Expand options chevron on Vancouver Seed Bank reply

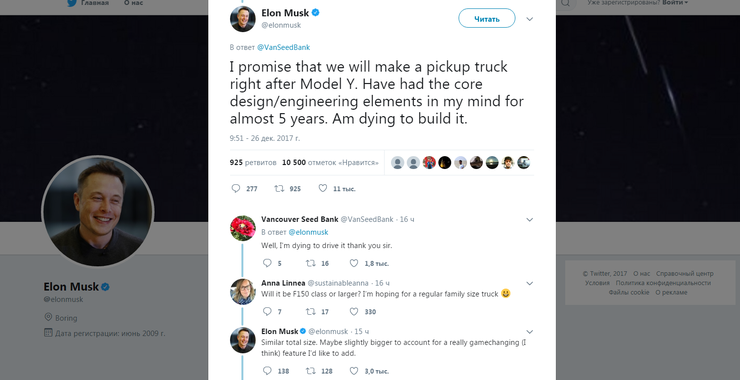[x=530, y=220]
